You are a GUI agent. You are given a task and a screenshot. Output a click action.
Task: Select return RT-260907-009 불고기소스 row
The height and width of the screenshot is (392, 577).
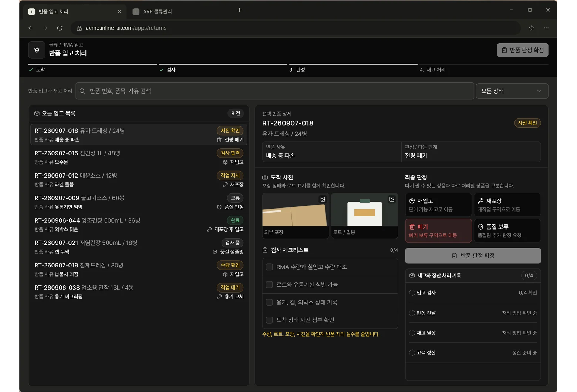coord(139,202)
